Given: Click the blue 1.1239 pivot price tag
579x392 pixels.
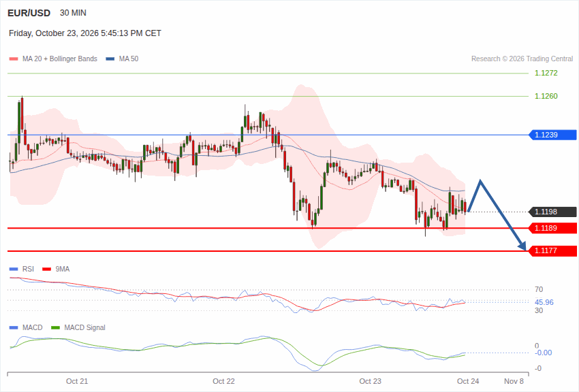Looking at the screenshot, I should pos(553,135).
